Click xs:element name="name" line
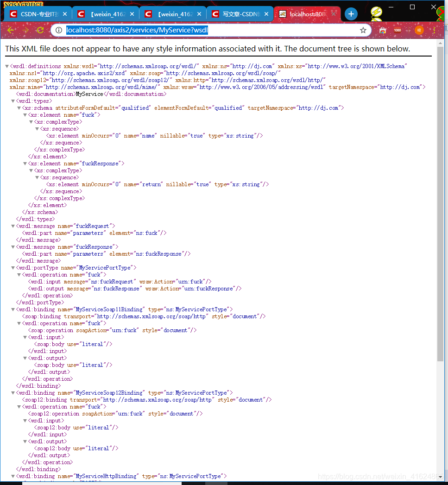 154,136
